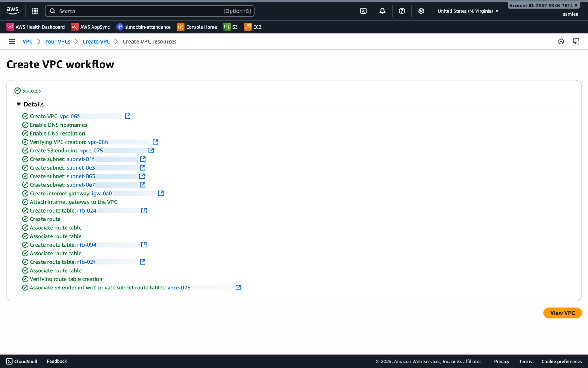Viewport: 588px width, 368px height.
Task: Open the AWS services grid menu
Action: pos(35,11)
